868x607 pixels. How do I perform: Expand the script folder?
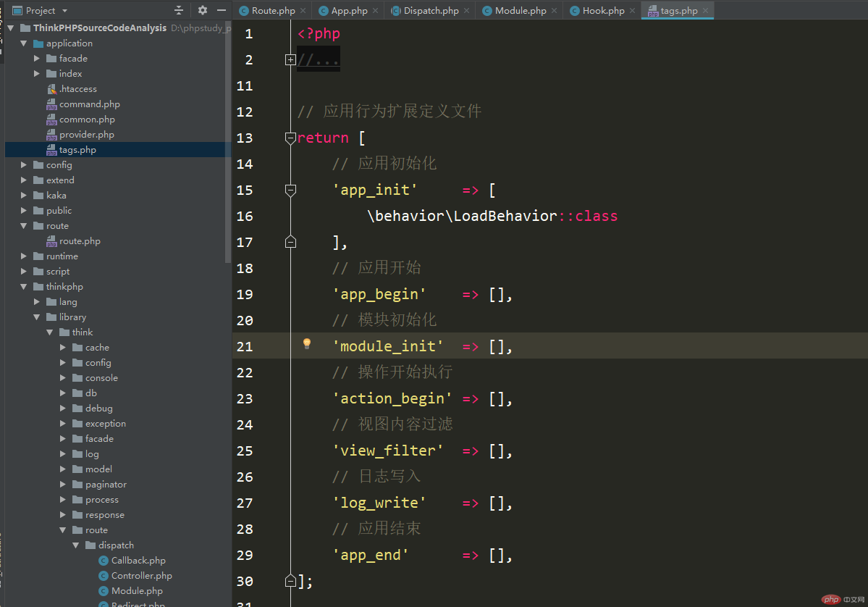23,272
